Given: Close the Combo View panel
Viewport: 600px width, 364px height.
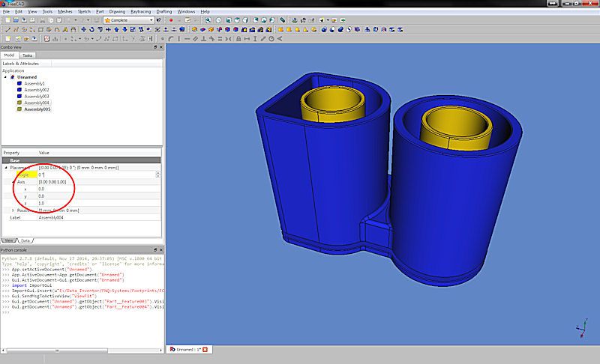Looking at the screenshot, I should pos(161,47).
